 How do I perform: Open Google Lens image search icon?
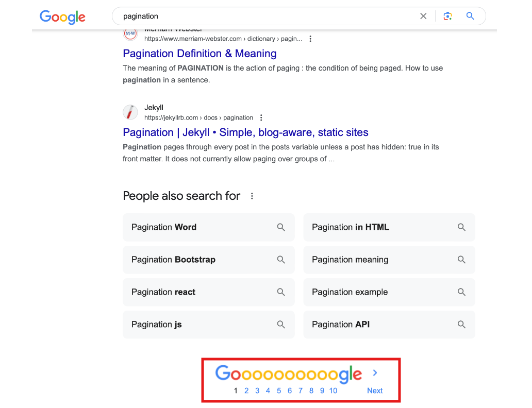pos(447,16)
